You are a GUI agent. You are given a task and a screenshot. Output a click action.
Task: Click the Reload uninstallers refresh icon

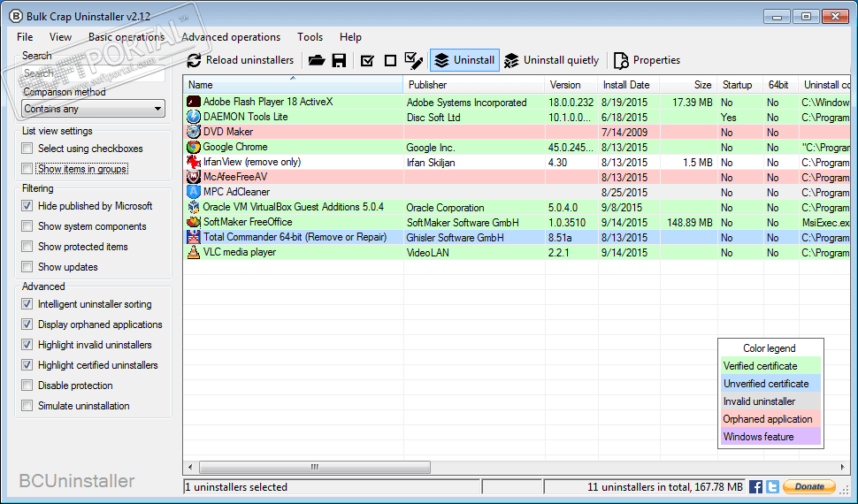[x=194, y=60]
